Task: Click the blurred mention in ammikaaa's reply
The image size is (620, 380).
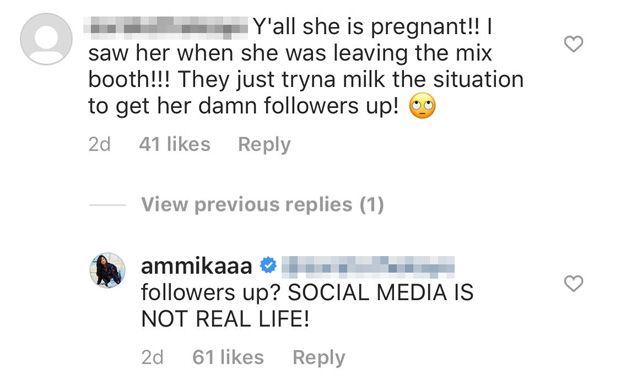Action: pos(368,266)
